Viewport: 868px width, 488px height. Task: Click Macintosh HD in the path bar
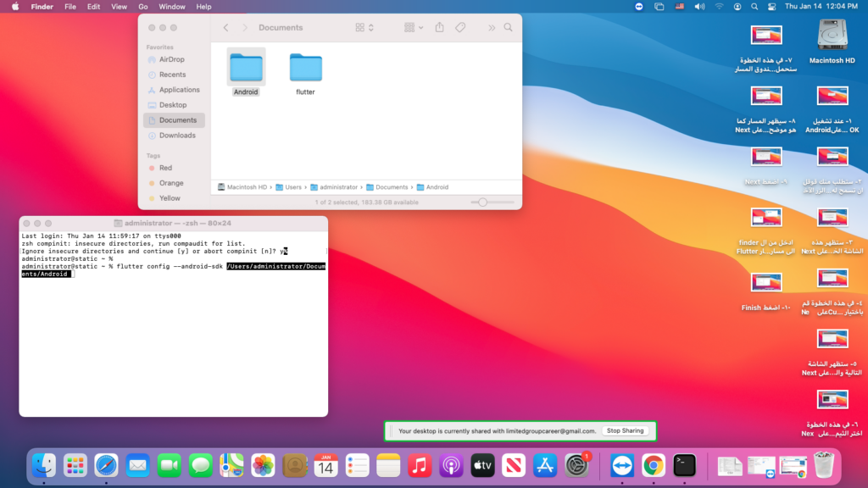(242, 187)
